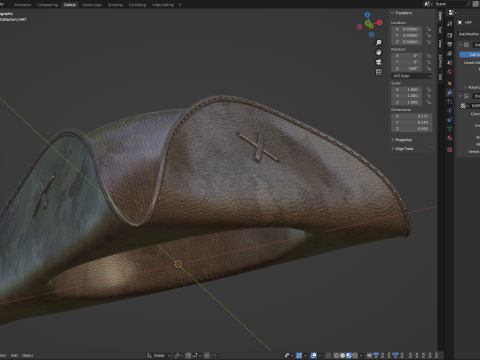Screen dimensions: 480x360
Task: Click the blue Z axis gizmo ball
Action: click(x=367, y=15)
